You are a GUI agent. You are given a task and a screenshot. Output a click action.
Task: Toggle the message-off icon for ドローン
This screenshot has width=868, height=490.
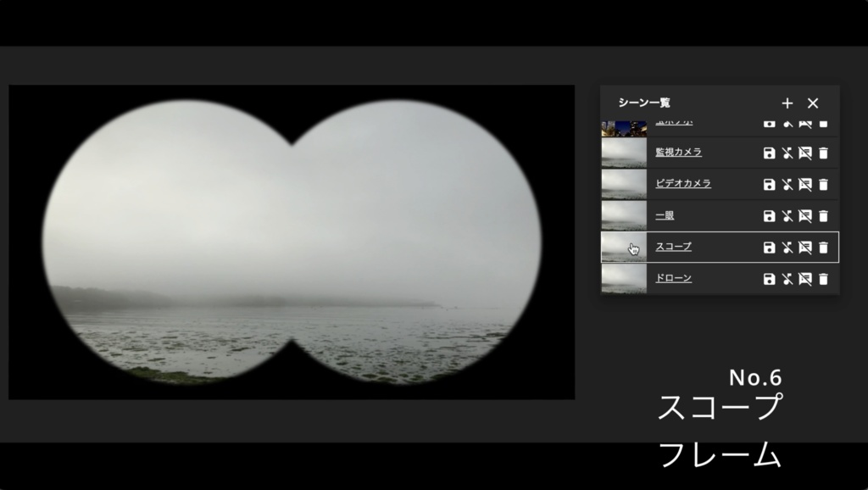pos(805,279)
